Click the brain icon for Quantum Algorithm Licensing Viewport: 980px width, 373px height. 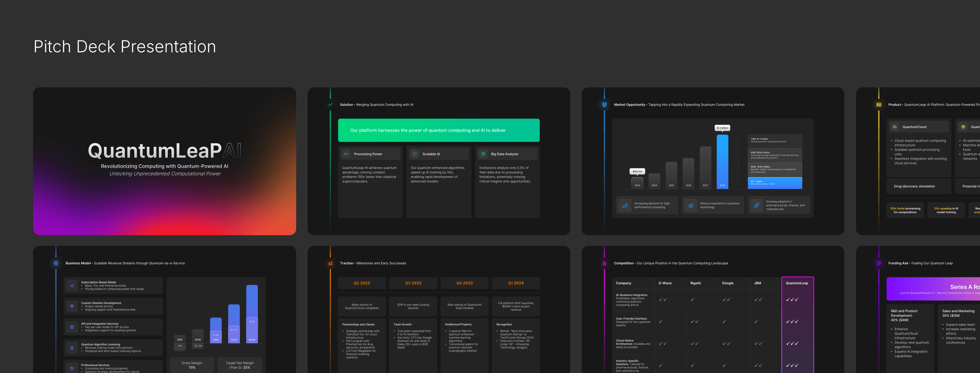72,347
